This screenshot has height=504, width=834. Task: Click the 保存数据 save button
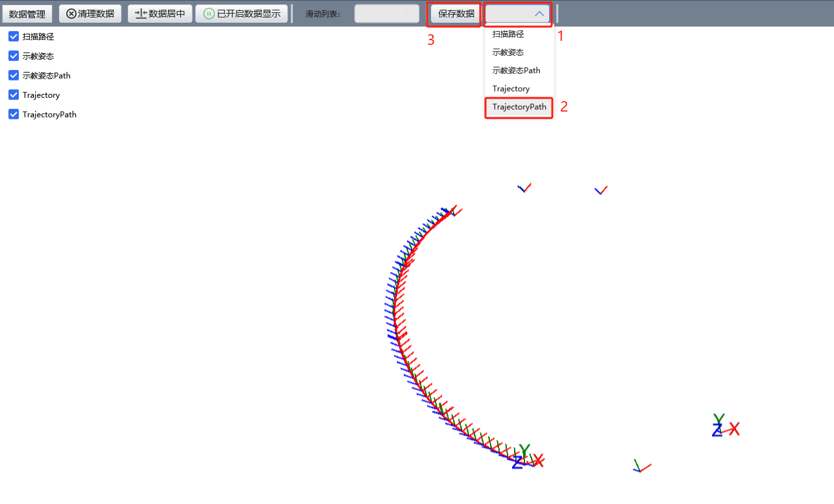[x=456, y=14]
